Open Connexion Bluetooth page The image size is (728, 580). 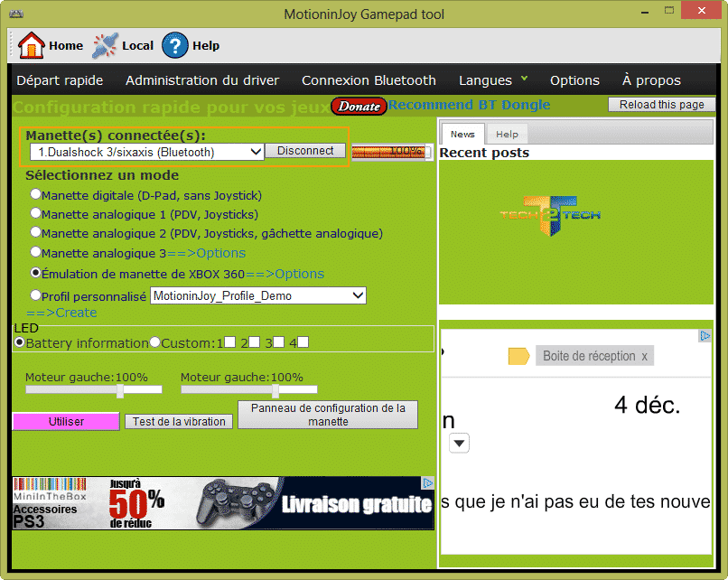tap(369, 80)
